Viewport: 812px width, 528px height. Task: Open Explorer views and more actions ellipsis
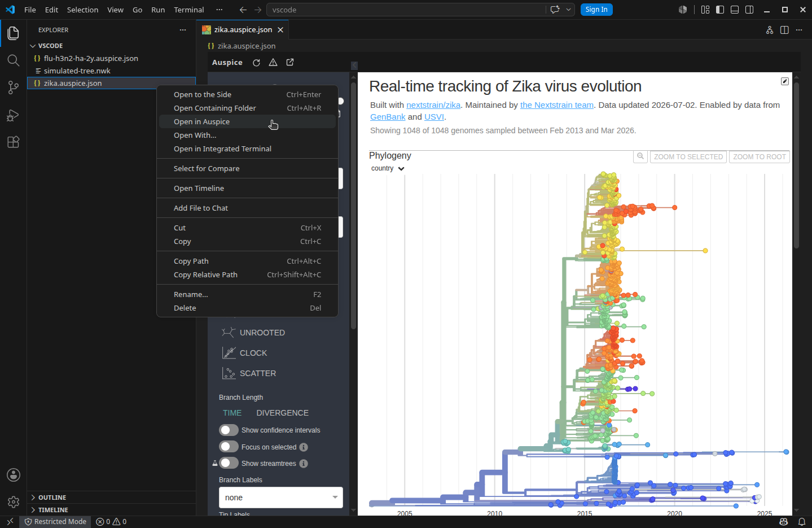[x=182, y=30]
